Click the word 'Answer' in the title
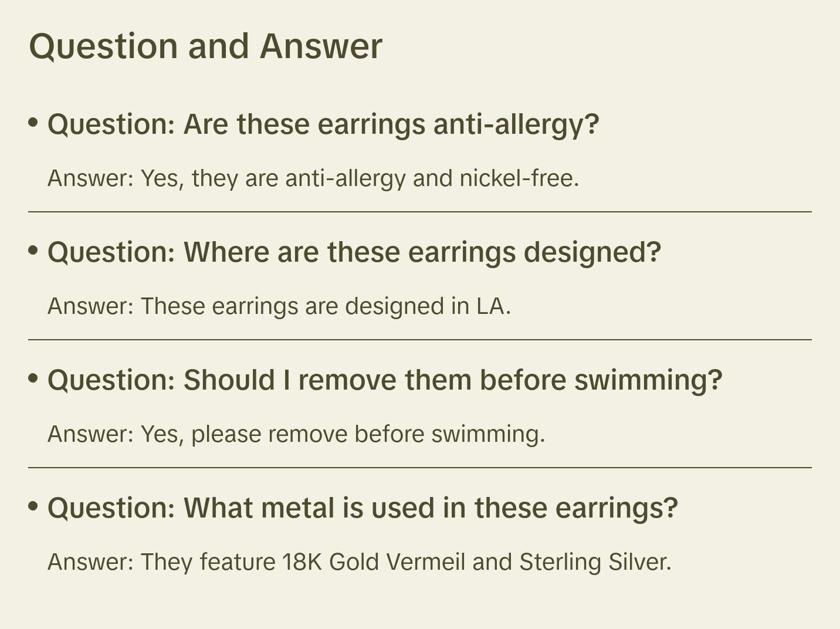This screenshot has height=629, width=840. click(x=320, y=46)
